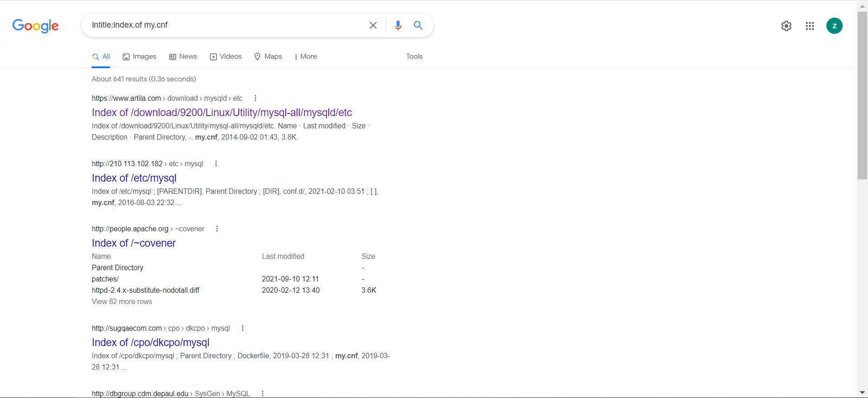Viewport: 868px width, 398px height.
Task: Open the Index of /cpo/dkcpo/mysql result
Action: [x=151, y=342]
